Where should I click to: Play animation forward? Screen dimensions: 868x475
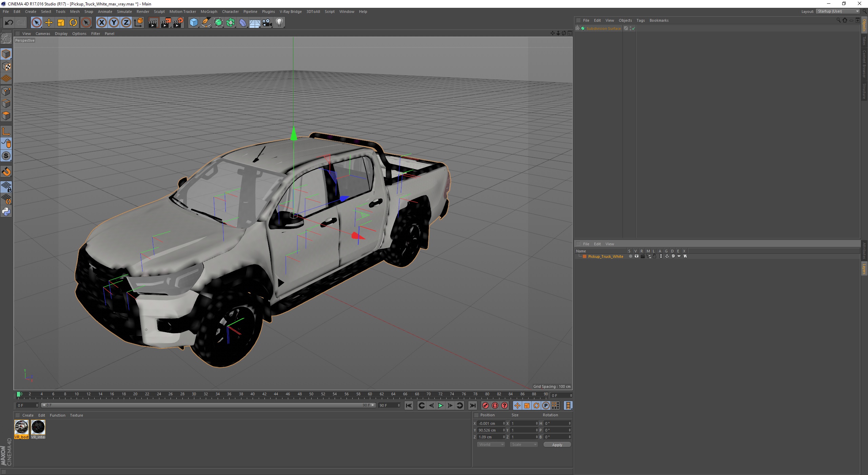[440, 405]
